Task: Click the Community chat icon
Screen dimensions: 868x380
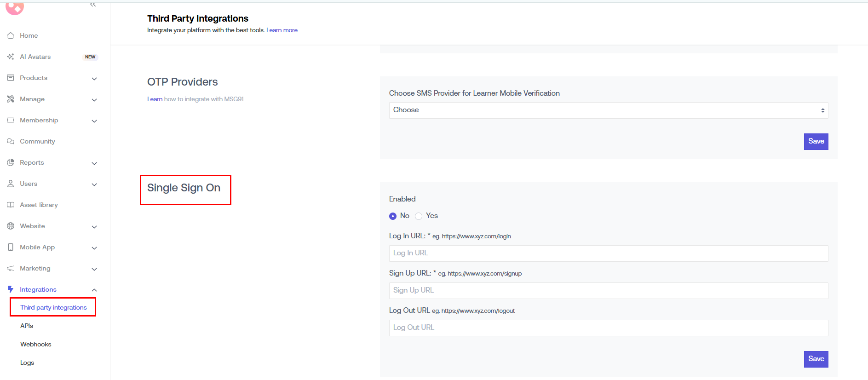Action: [x=11, y=141]
